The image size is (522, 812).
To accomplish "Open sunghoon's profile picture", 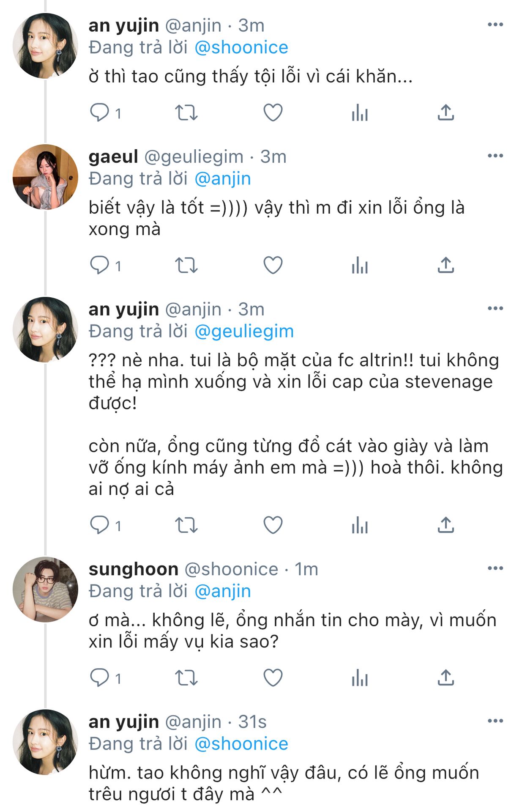I will (x=45, y=589).
